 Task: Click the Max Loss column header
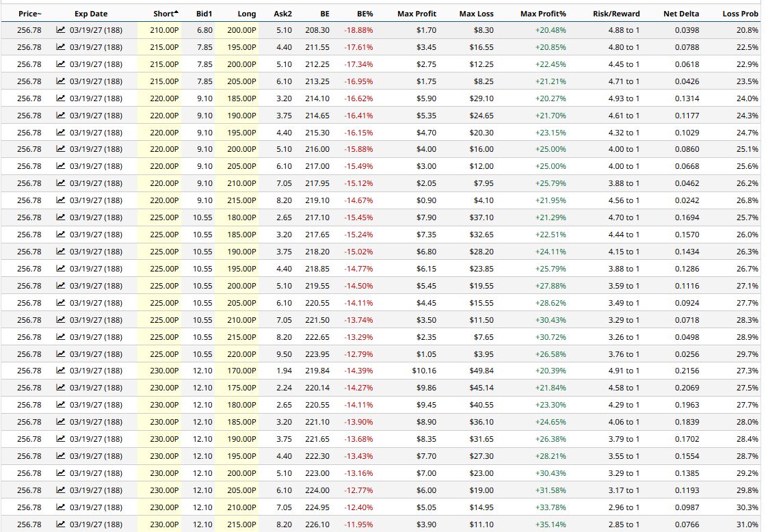476,14
